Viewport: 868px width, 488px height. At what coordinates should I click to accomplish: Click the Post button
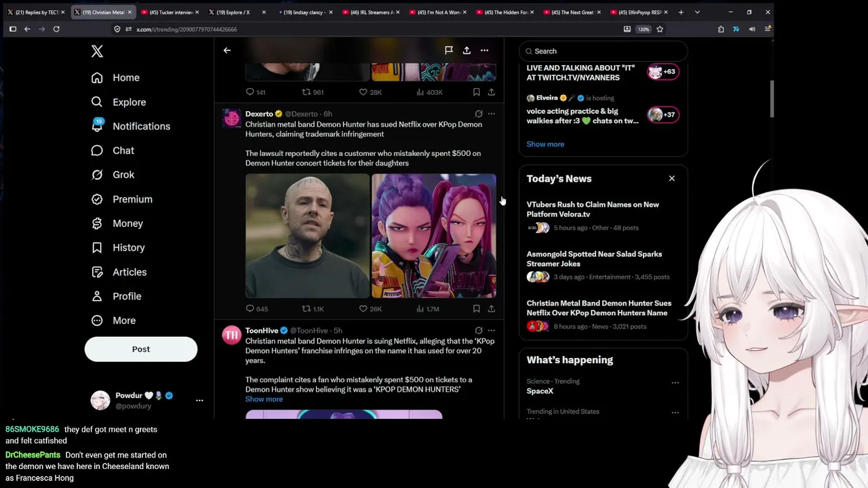coord(141,349)
